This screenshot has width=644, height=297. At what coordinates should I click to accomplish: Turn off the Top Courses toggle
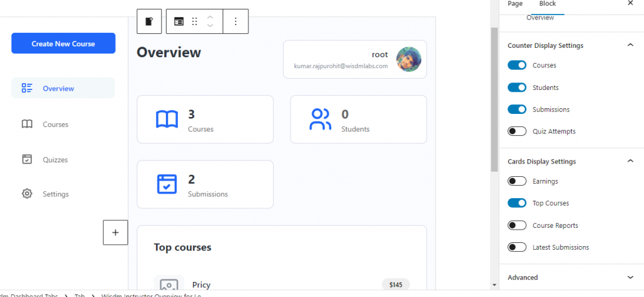(517, 203)
